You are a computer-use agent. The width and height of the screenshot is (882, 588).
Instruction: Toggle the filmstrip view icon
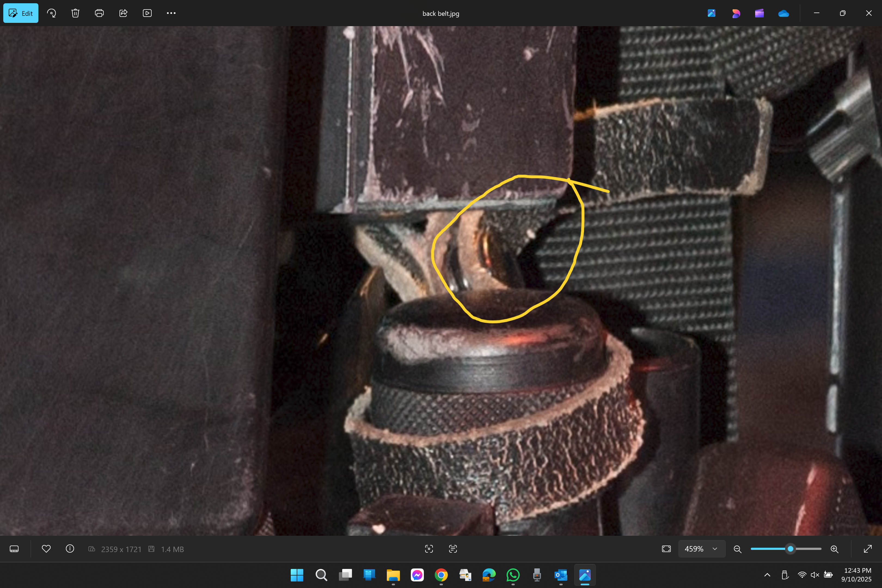[14, 549]
